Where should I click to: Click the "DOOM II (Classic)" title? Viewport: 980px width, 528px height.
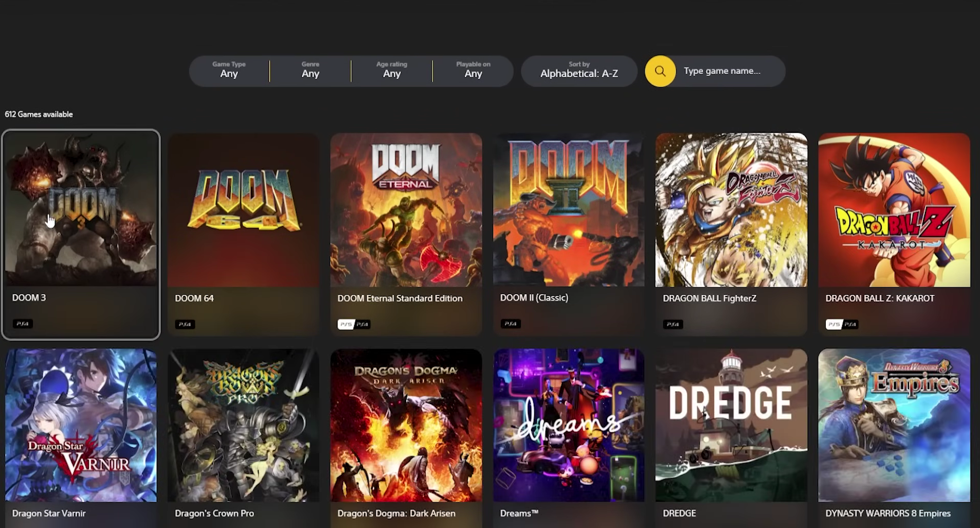534,297
